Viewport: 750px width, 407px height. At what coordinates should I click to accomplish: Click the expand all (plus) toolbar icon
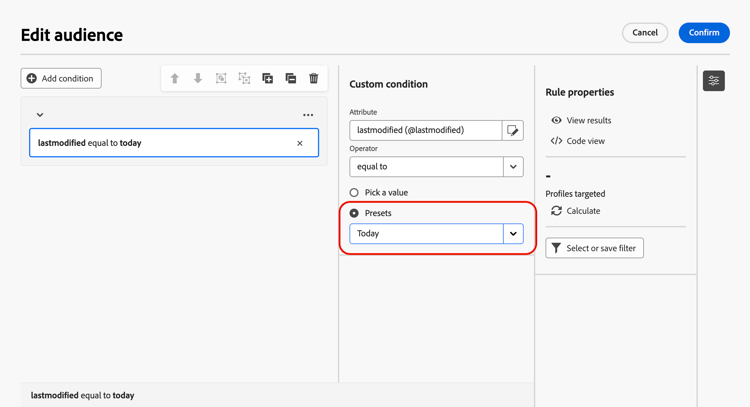tap(267, 78)
